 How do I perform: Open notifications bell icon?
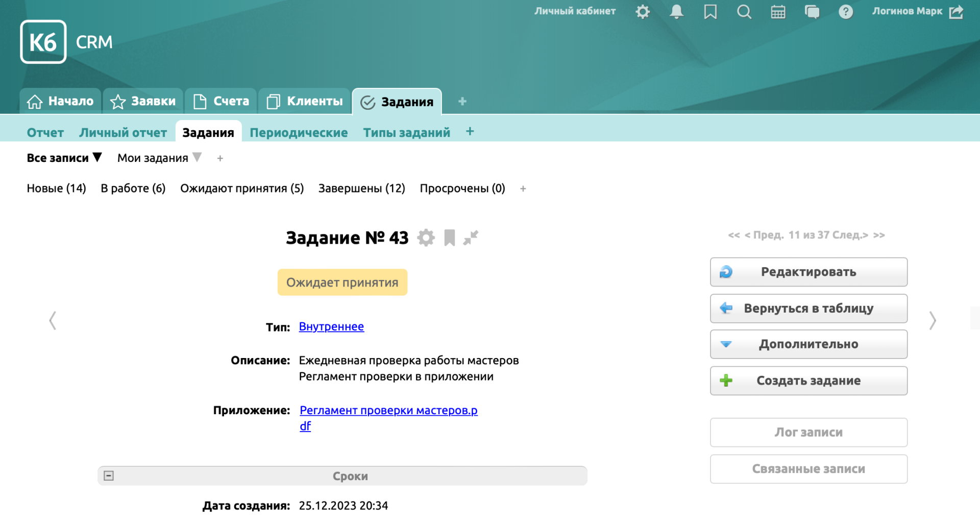coord(676,12)
